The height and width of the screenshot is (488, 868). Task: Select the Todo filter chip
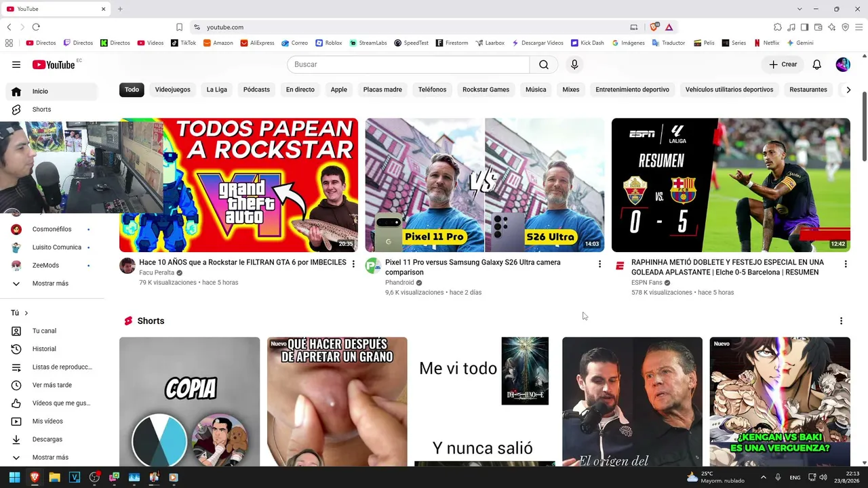tap(132, 89)
